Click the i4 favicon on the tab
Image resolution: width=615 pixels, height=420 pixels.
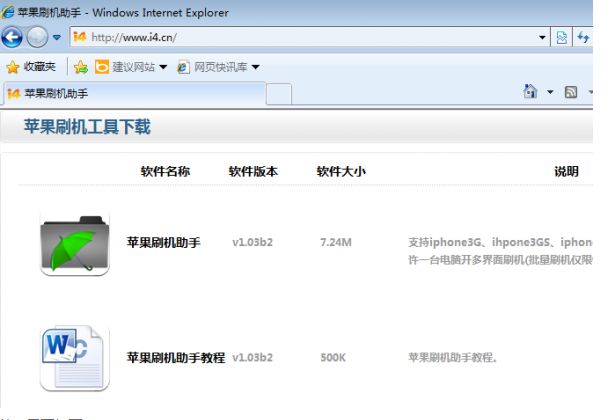(x=14, y=94)
